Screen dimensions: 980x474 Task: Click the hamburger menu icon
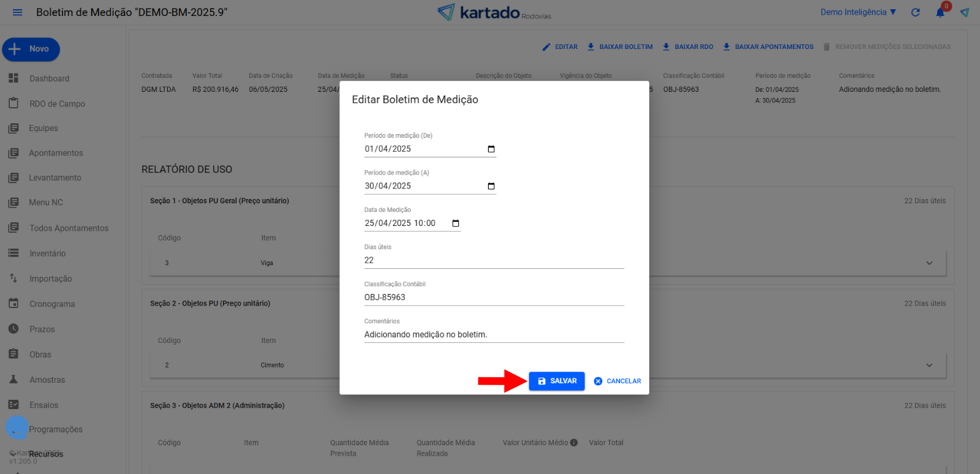pyautogui.click(x=17, y=12)
